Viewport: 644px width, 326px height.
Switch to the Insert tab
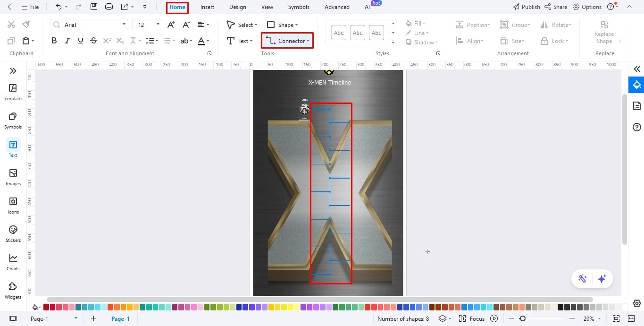[207, 7]
